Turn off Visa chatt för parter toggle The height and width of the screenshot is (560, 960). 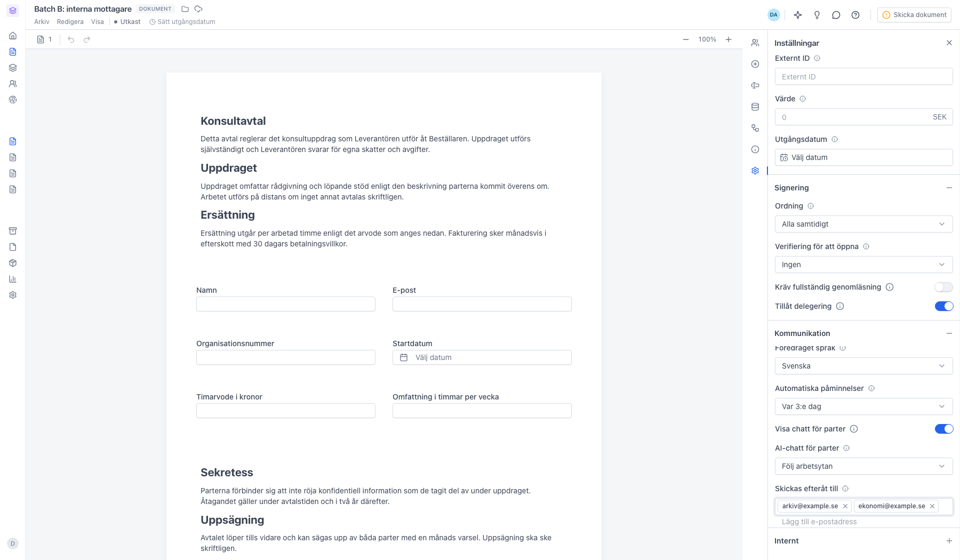click(943, 429)
